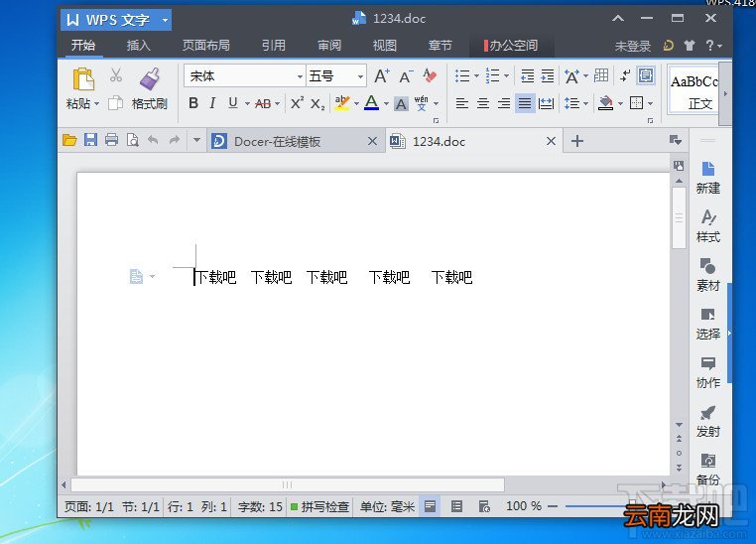Open file with folder icon
Screen dimensions: 756x544
[69, 140]
